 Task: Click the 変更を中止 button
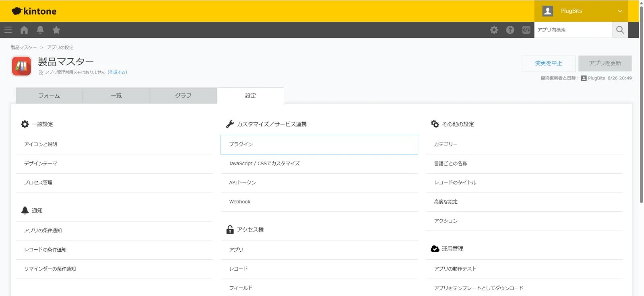[549, 63]
